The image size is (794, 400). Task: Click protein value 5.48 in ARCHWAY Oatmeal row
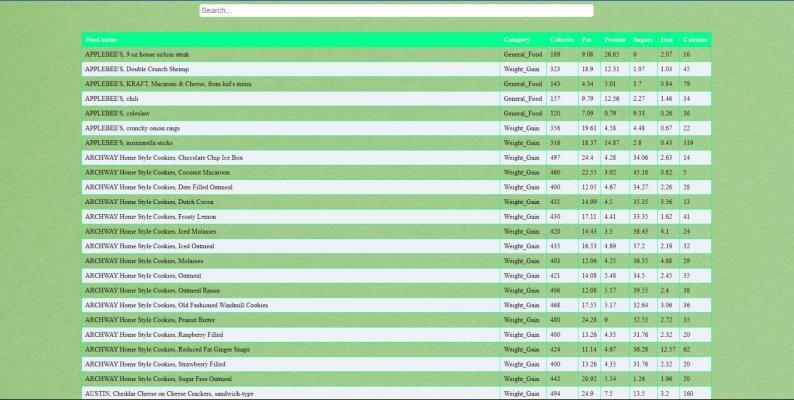[x=610, y=275]
